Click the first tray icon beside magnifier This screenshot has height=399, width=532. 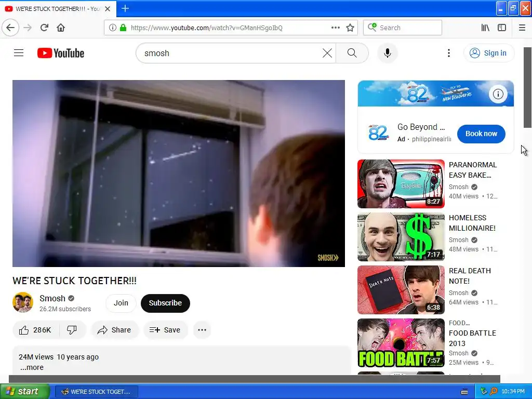click(x=484, y=392)
